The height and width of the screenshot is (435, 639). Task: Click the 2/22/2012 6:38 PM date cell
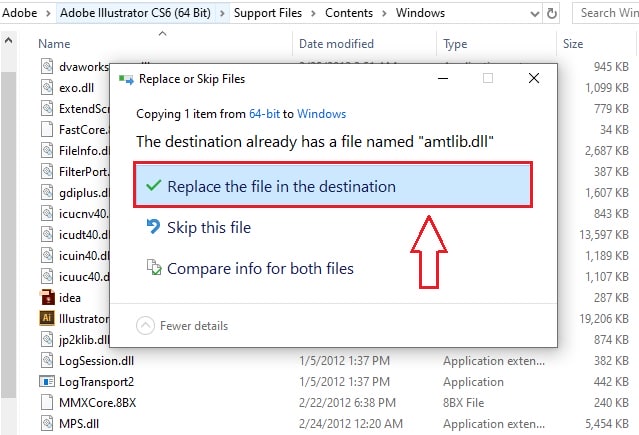point(347,403)
